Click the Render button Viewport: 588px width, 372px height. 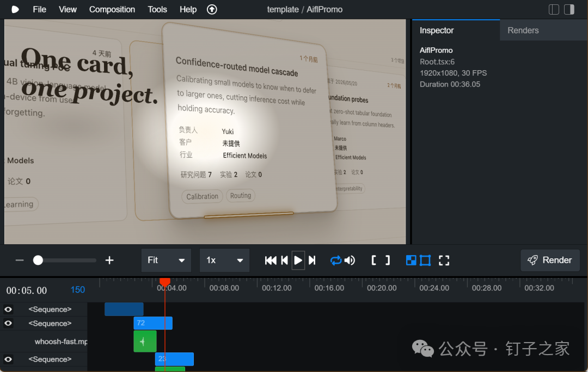pos(550,260)
